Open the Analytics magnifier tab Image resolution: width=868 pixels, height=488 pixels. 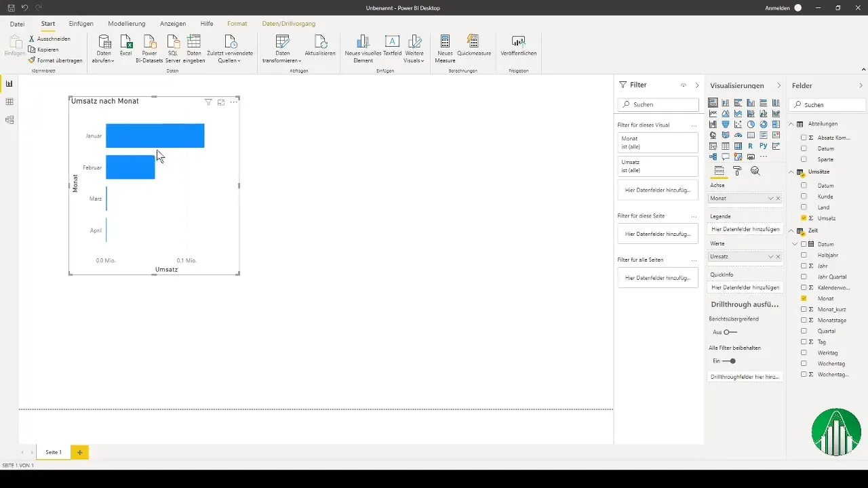pyautogui.click(x=755, y=171)
